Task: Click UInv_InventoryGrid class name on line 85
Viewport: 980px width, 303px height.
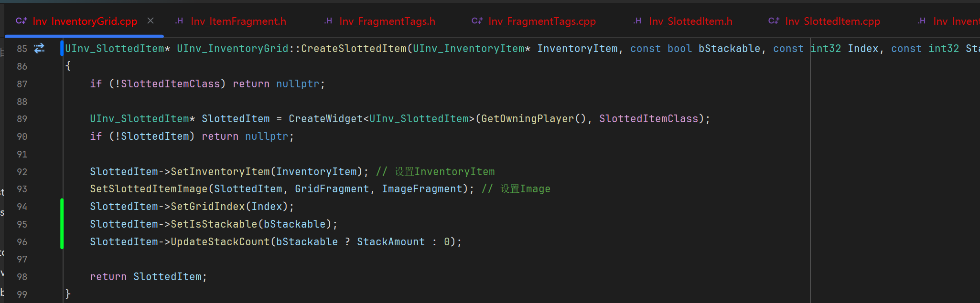Action: tap(233, 49)
